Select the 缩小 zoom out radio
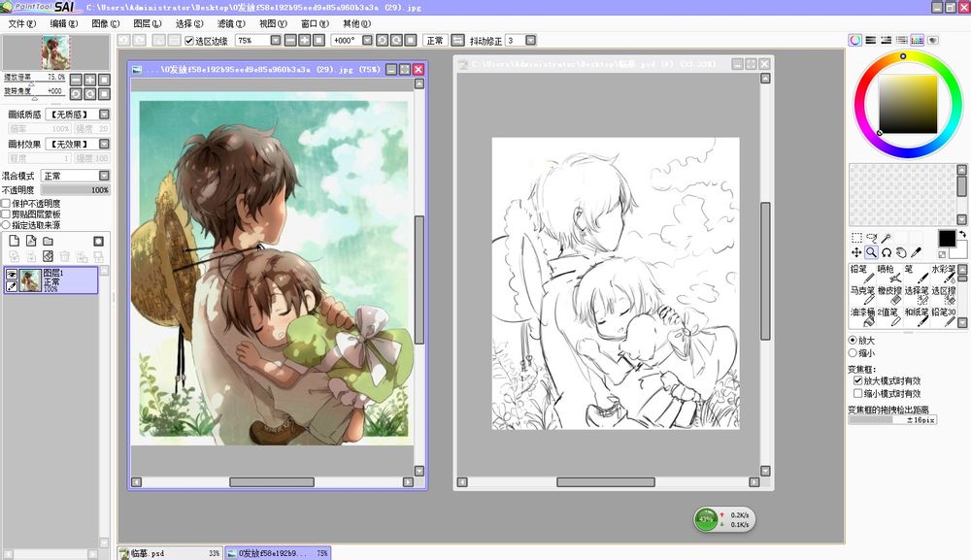This screenshot has height=560, width=971. (853, 352)
